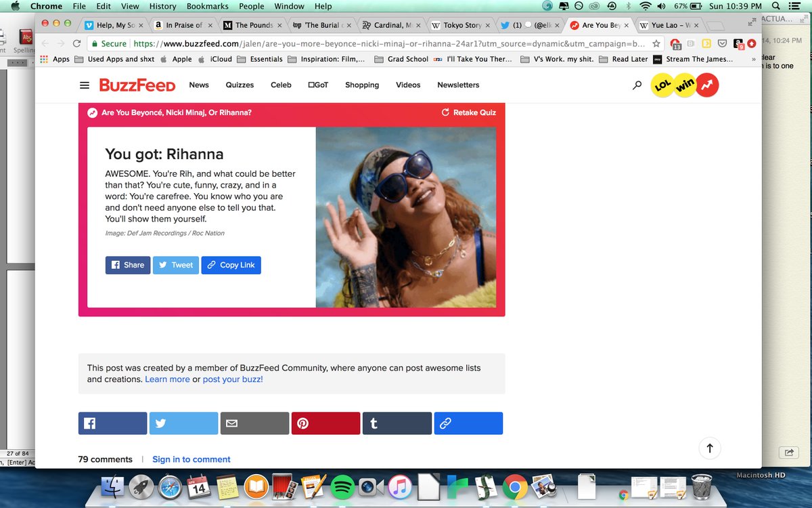The height and width of the screenshot is (508, 812).
Task: Click Retake Quiz
Action: click(x=469, y=112)
